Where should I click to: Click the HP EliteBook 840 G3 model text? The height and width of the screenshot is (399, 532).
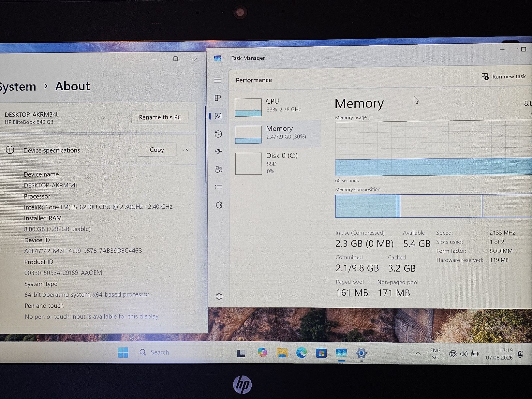(x=29, y=122)
